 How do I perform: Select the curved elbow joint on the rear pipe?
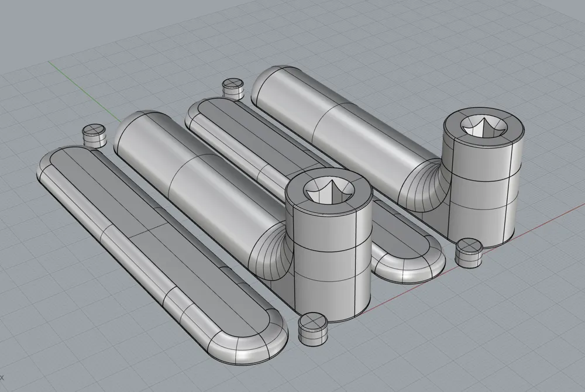tap(424, 185)
